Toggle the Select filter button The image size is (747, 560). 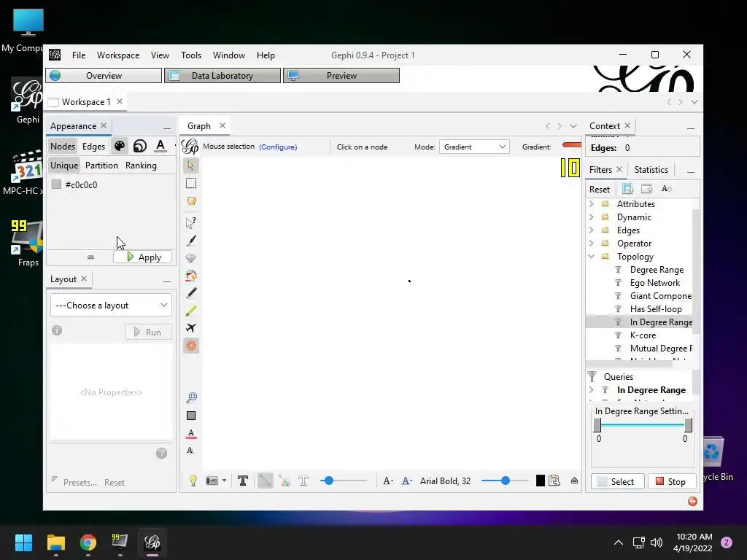[x=617, y=481]
